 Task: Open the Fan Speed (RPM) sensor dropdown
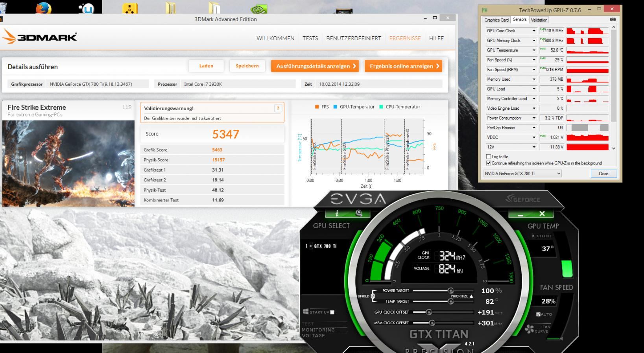(x=534, y=69)
